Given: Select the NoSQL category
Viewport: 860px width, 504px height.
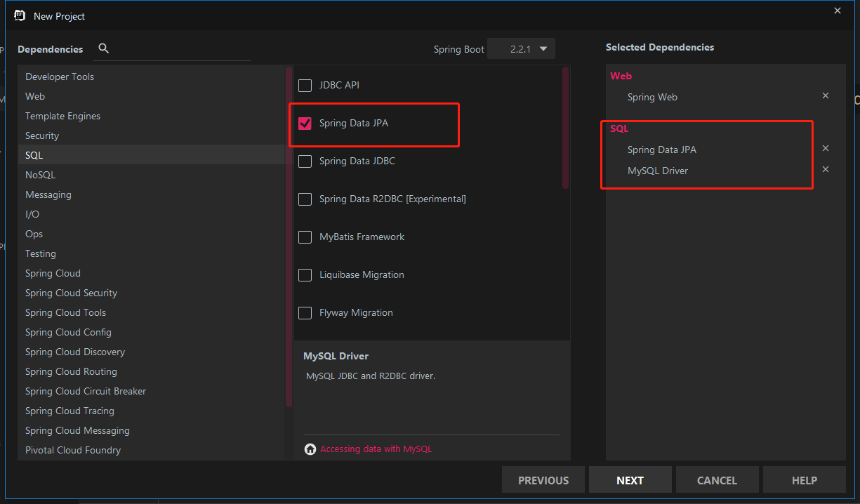Looking at the screenshot, I should [x=40, y=175].
